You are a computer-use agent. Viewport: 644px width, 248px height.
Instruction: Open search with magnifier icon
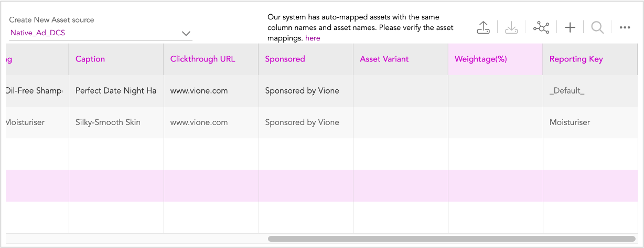point(597,28)
